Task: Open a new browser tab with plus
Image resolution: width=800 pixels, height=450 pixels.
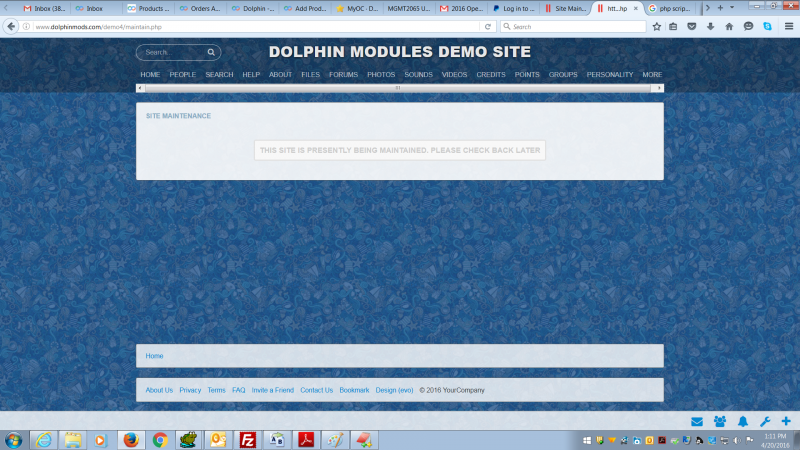Action: coord(720,8)
